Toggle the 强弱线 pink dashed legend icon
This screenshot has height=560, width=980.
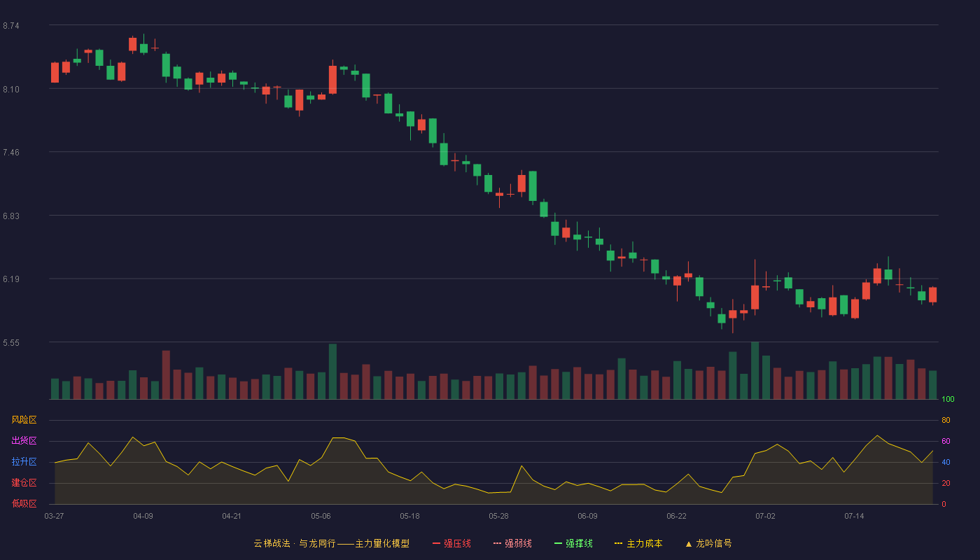pyautogui.click(x=497, y=543)
